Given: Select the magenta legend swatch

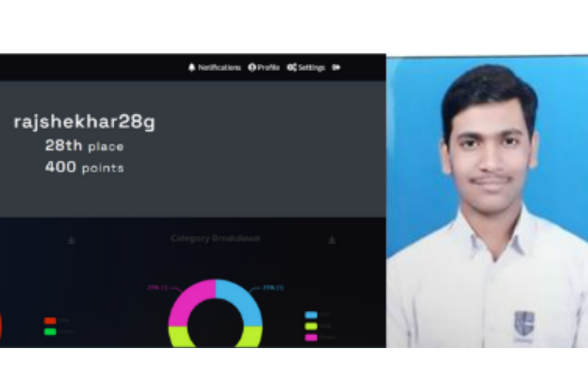Looking at the screenshot, I should click(x=311, y=337).
